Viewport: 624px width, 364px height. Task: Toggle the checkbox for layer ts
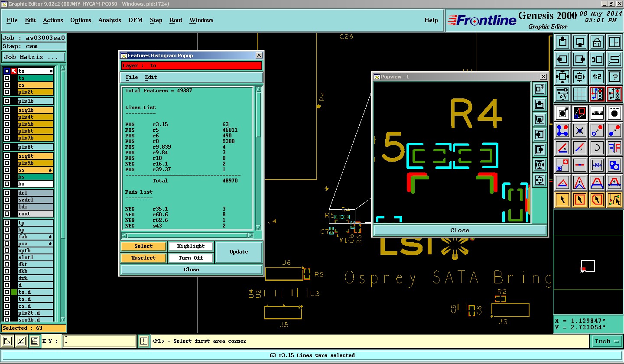(7, 78)
